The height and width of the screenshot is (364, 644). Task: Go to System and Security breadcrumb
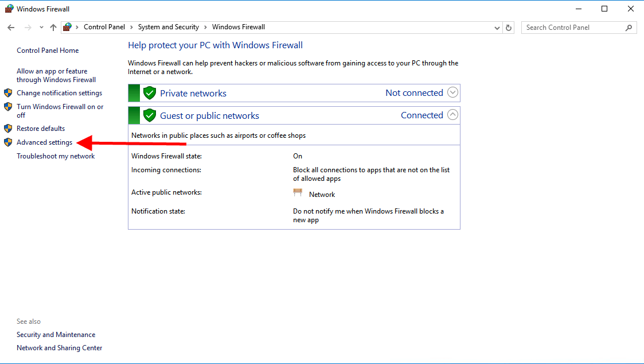(x=168, y=27)
